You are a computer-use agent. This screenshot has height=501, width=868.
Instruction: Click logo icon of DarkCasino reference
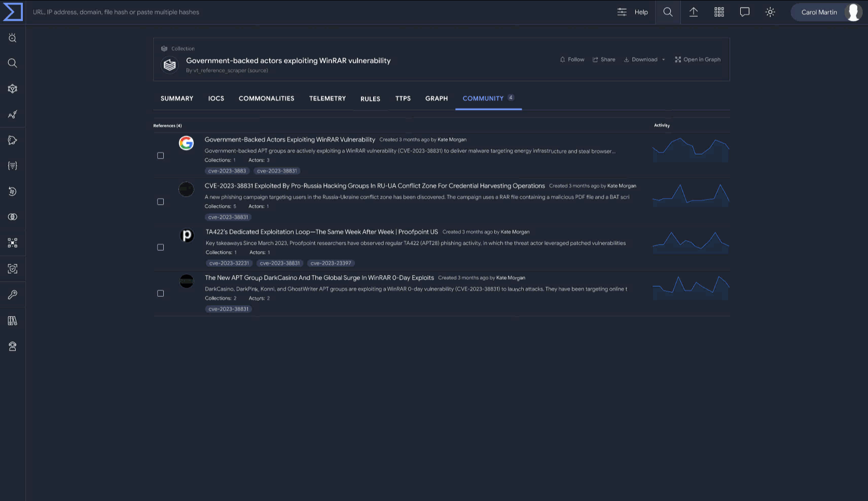[x=187, y=281]
